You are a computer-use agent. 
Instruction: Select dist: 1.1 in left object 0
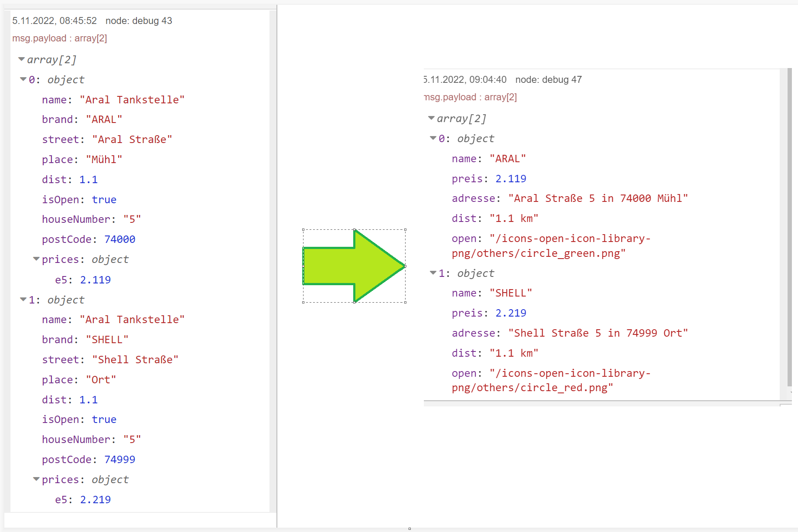[x=70, y=180]
